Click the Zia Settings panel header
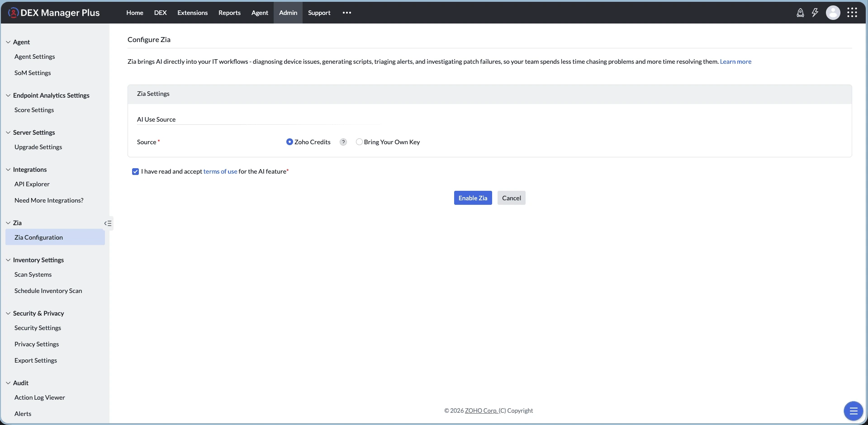The width and height of the screenshot is (868, 425). point(489,94)
